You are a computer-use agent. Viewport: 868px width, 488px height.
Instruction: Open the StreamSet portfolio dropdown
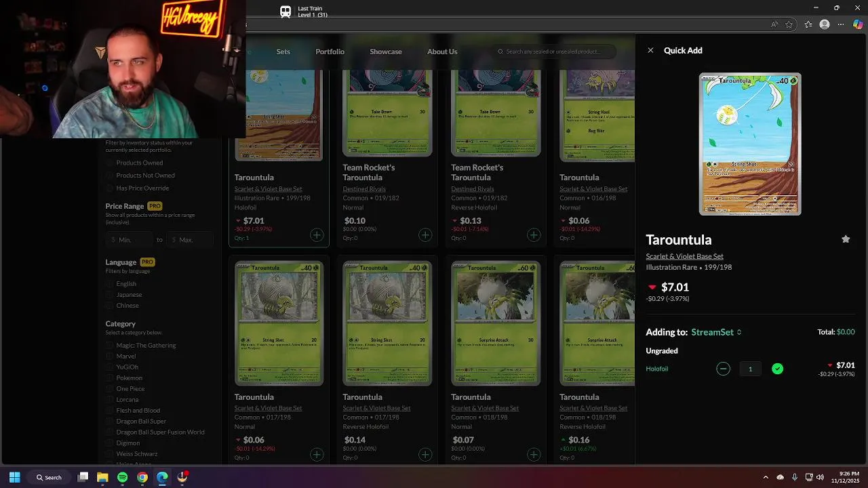[716, 332]
